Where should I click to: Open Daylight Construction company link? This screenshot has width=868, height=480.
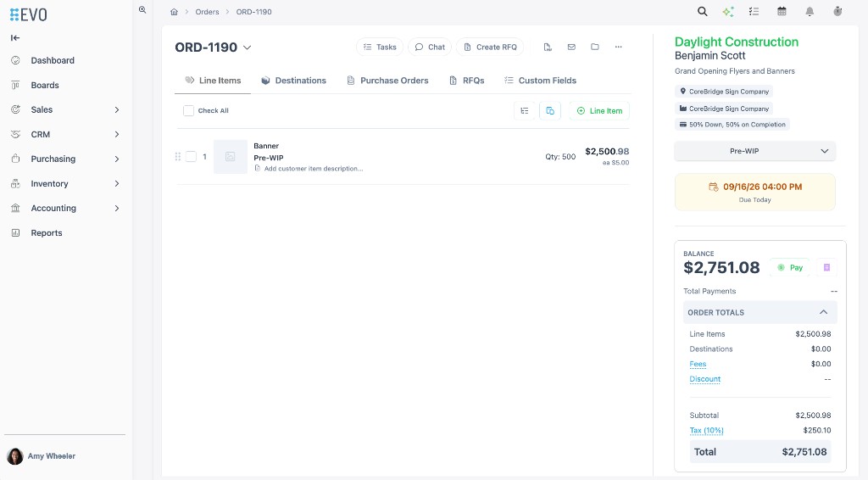click(x=737, y=42)
